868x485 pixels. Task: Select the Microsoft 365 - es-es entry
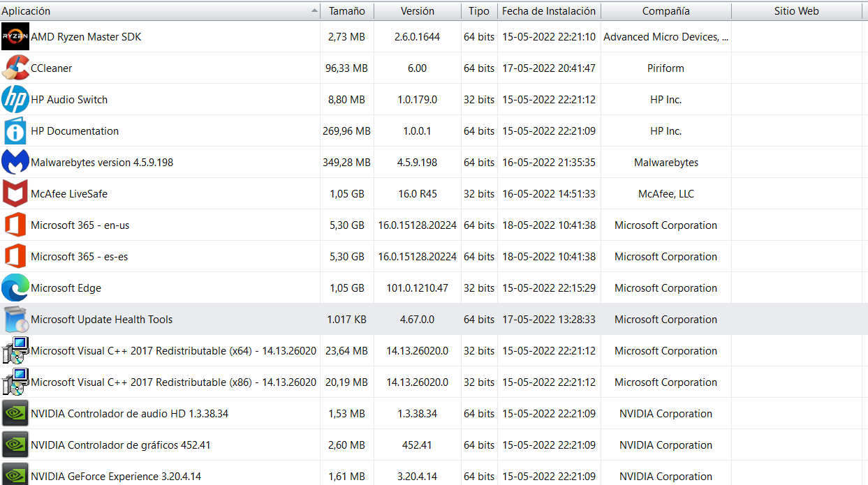click(80, 256)
